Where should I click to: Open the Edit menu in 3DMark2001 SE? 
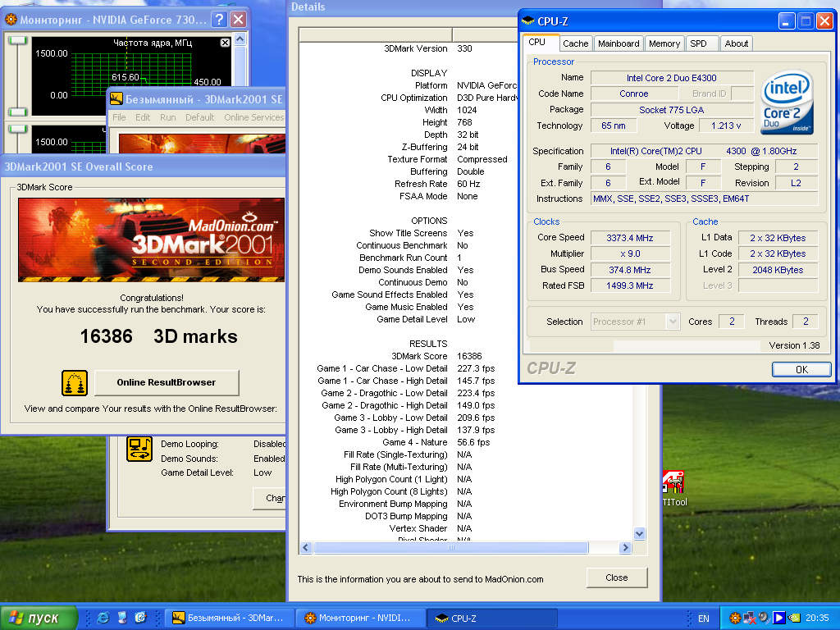coord(143,117)
